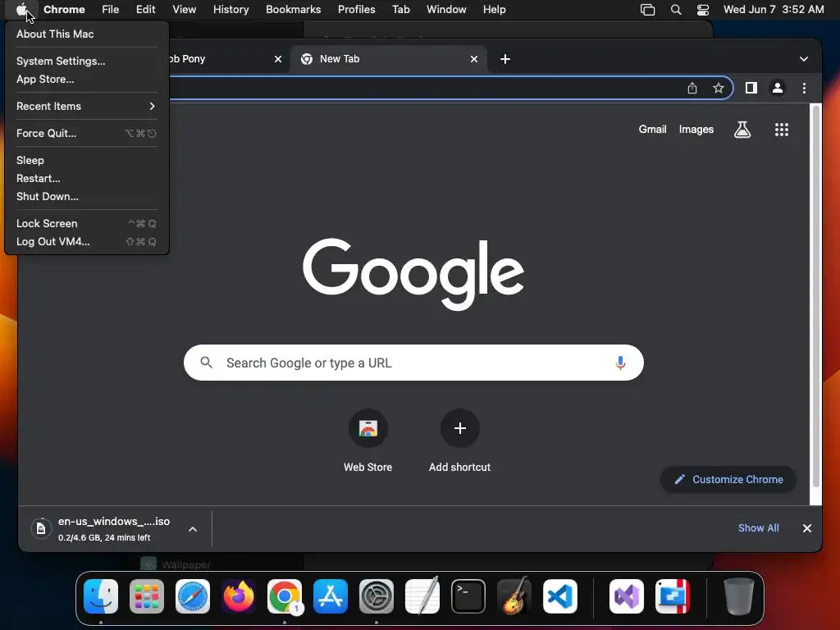Launch Terminal from the dock
840x630 pixels.
468,596
